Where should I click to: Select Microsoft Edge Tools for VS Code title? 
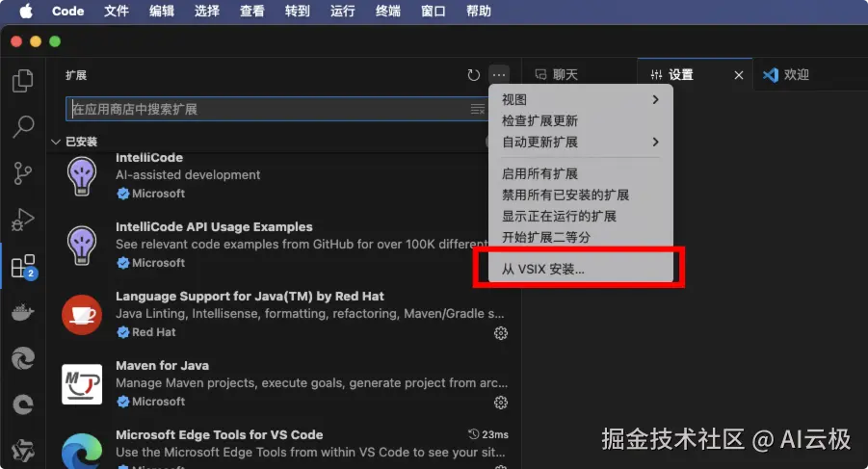(x=220, y=434)
